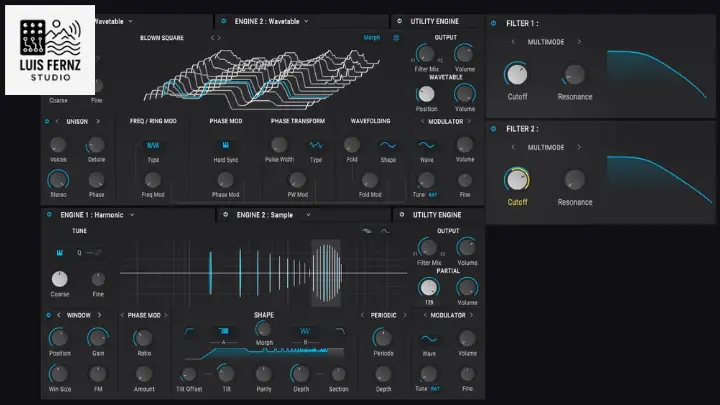Click the PARTIAL count knob showing 128
Screen dimensions: 720x405
pyautogui.click(x=429, y=288)
